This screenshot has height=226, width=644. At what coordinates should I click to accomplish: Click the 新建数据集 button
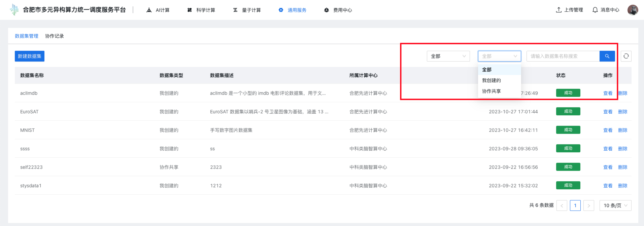(x=30, y=56)
